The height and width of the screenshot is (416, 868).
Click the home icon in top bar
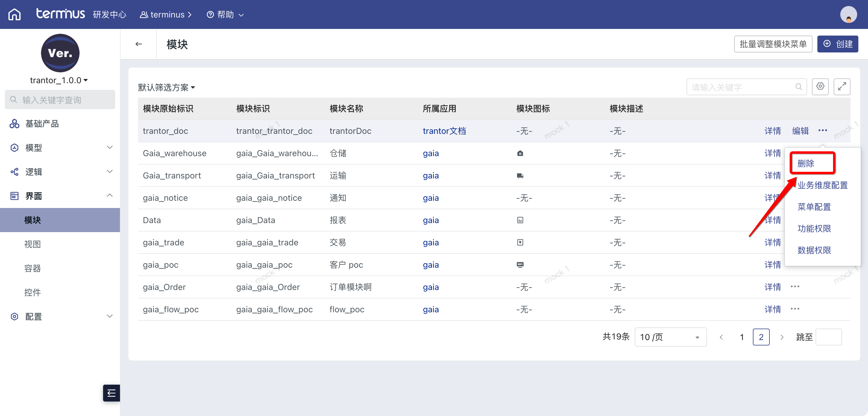click(x=14, y=14)
